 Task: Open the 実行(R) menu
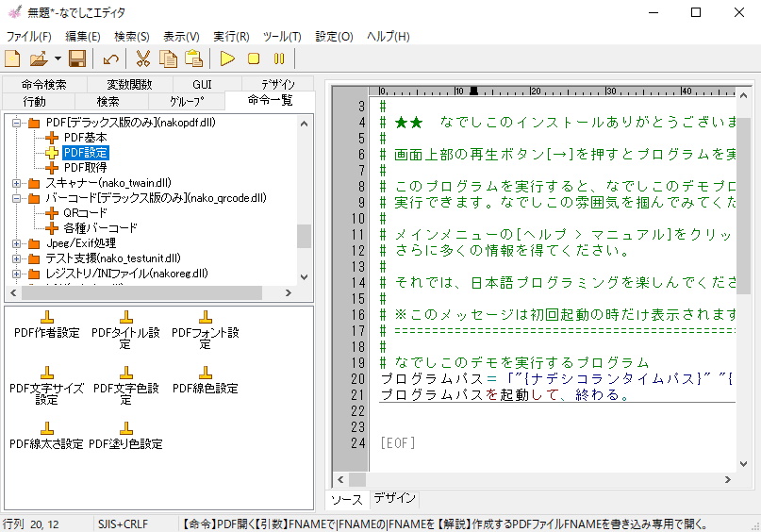click(231, 37)
